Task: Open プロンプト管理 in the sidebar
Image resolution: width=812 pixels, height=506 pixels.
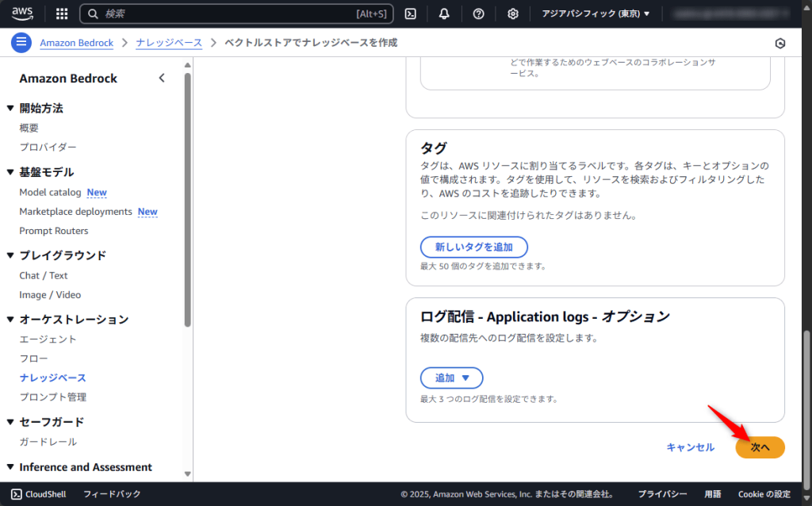Action: click(x=53, y=397)
